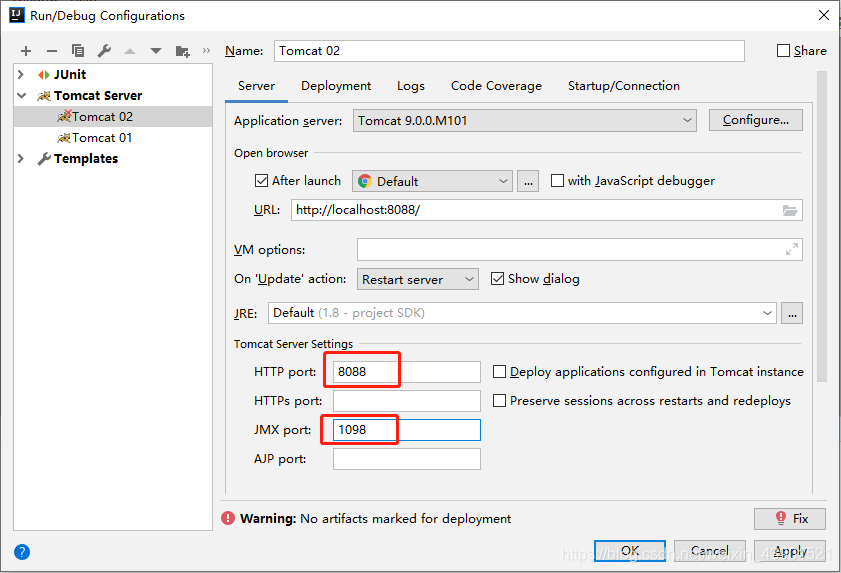Click the IntelliJ IDEA logo in title bar

click(17, 14)
